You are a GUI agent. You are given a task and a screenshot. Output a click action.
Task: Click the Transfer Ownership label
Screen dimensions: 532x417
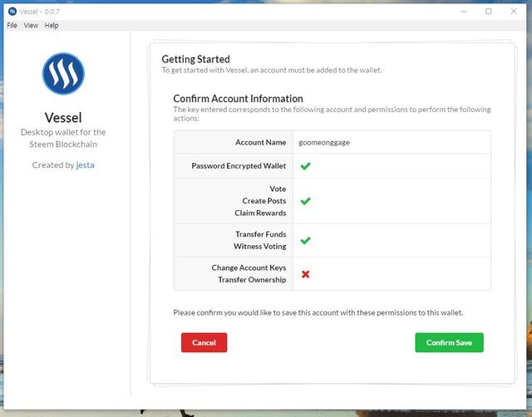tap(252, 280)
